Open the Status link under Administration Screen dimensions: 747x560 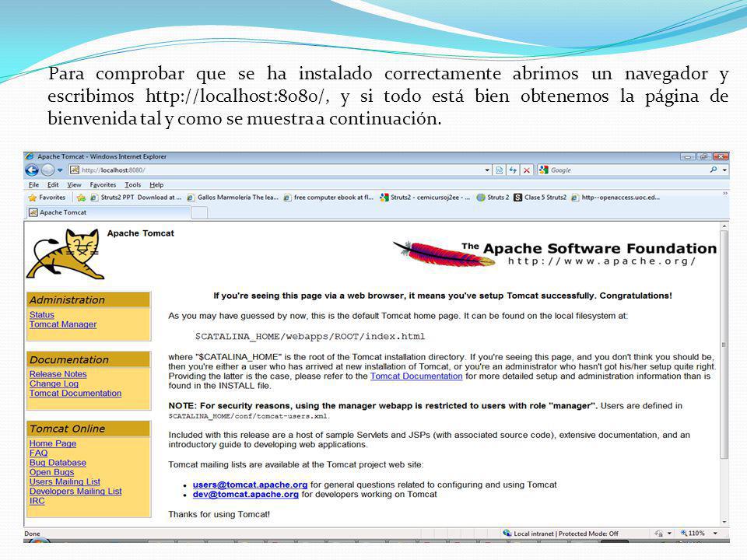point(42,315)
